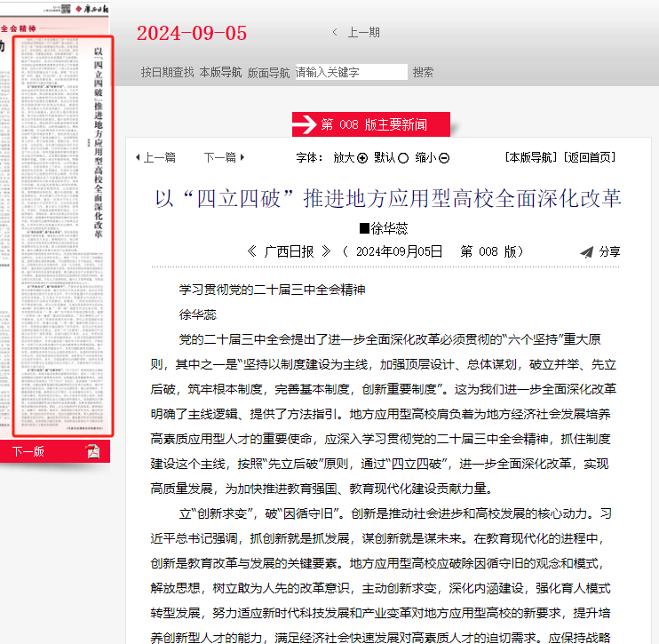The height and width of the screenshot is (644, 659).
Task: Click the share paper-plane icon
Action: point(586,252)
